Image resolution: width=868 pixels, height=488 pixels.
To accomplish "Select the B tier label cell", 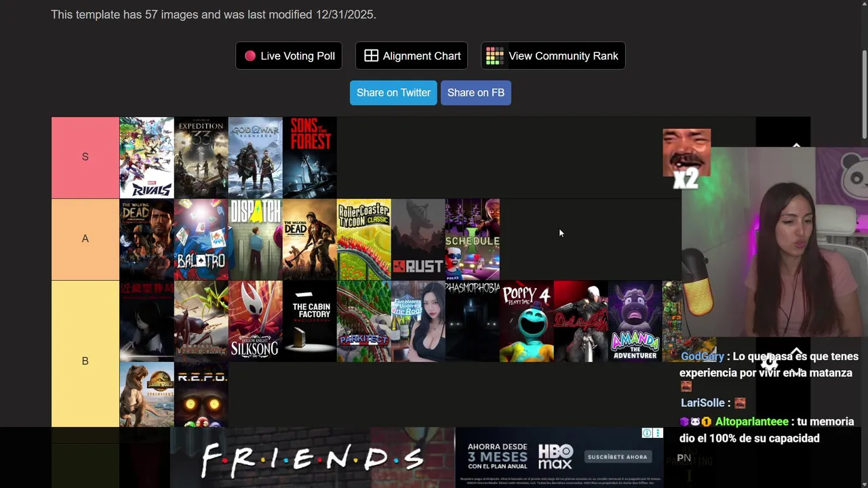I will 85,361.
